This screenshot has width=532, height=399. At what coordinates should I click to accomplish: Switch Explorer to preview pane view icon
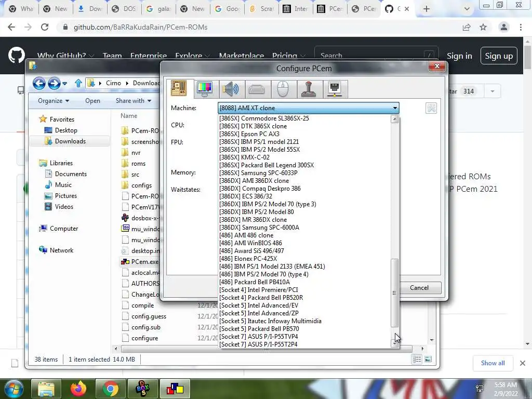click(428, 359)
